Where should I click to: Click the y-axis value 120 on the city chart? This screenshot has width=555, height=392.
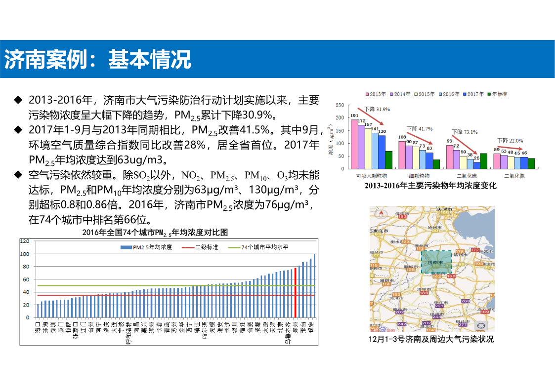pos(25,241)
